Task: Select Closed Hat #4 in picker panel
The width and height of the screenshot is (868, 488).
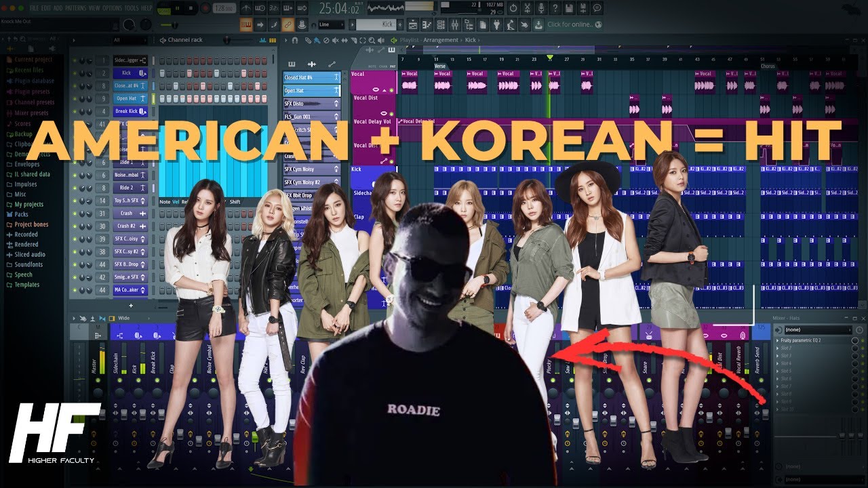Action: [x=312, y=77]
